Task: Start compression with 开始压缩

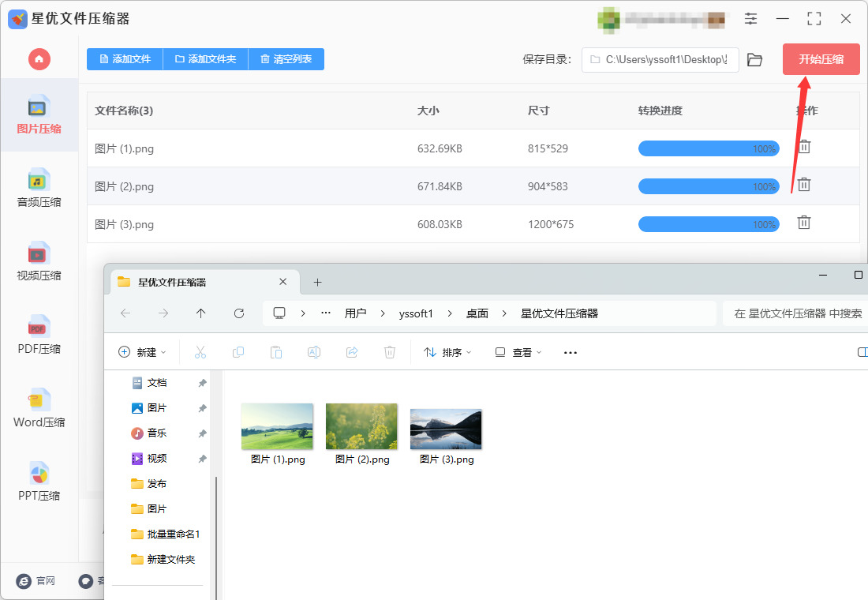Action: (821, 59)
